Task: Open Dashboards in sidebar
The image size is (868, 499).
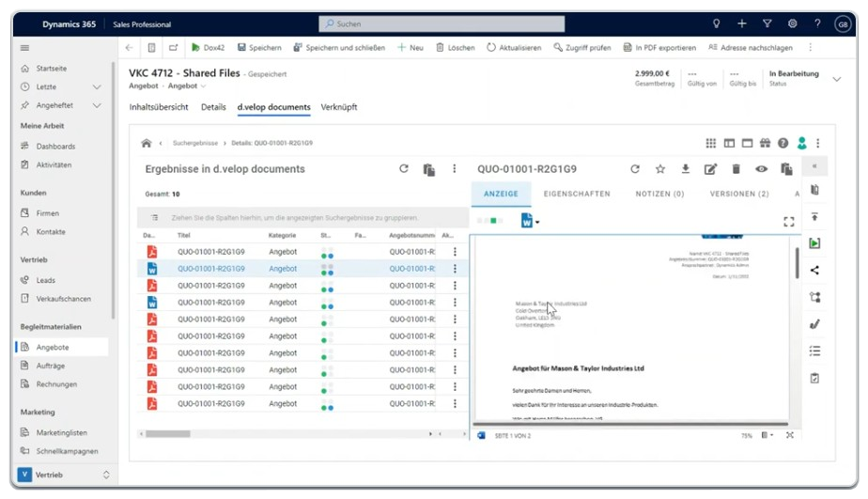Action: click(55, 147)
